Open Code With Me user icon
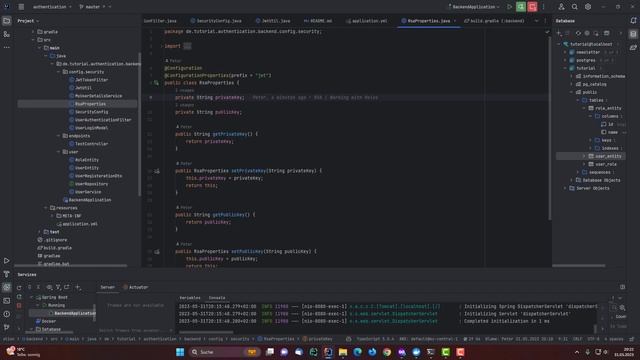 pos(562,7)
